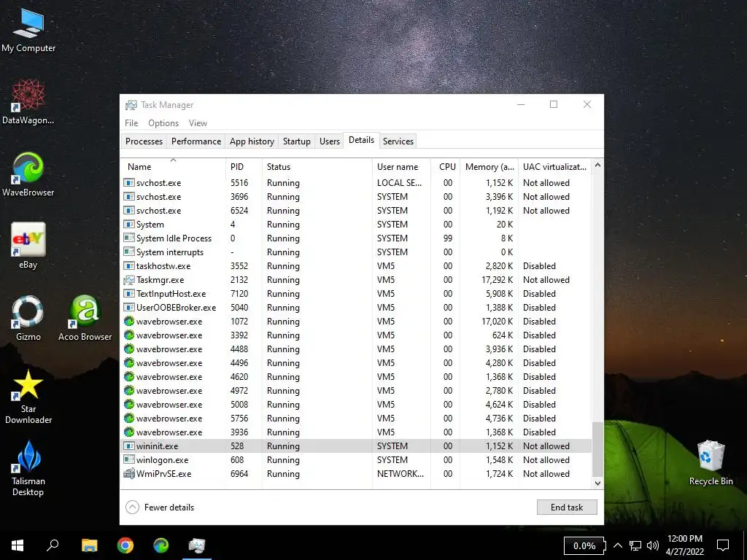Image resolution: width=747 pixels, height=560 pixels.
Task: Select the svchost.exe row with PID 5516
Action: point(356,183)
